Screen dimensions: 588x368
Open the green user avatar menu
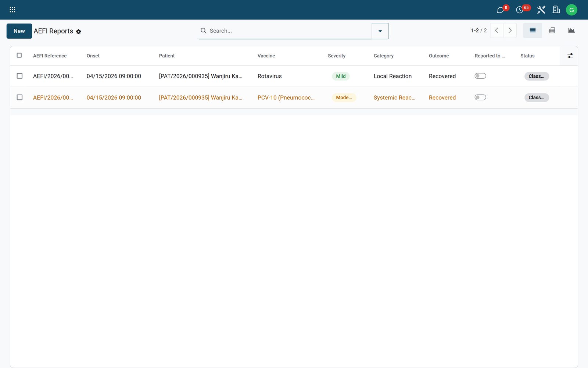(571, 10)
